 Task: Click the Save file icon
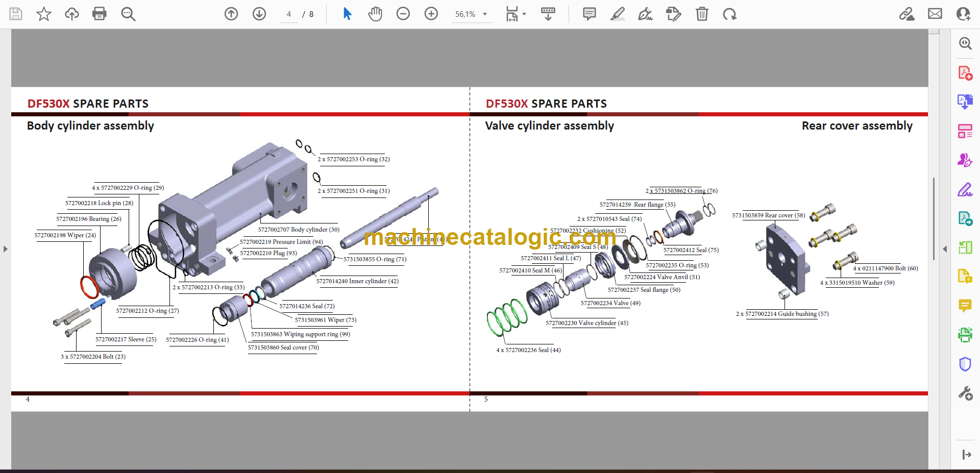pos(16,14)
